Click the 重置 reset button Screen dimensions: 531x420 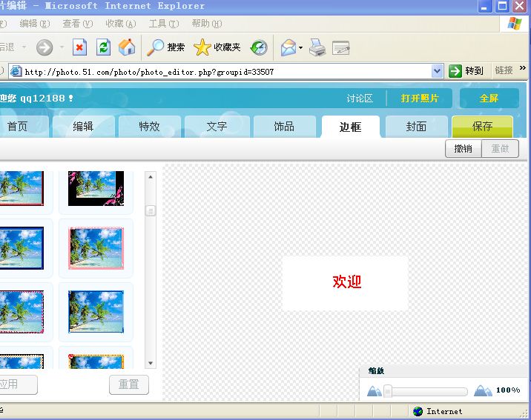129,384
